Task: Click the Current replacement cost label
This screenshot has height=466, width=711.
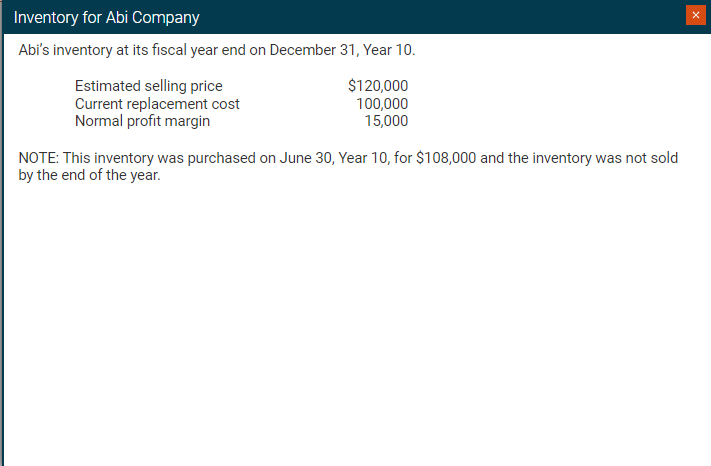Action: (157, 104)
